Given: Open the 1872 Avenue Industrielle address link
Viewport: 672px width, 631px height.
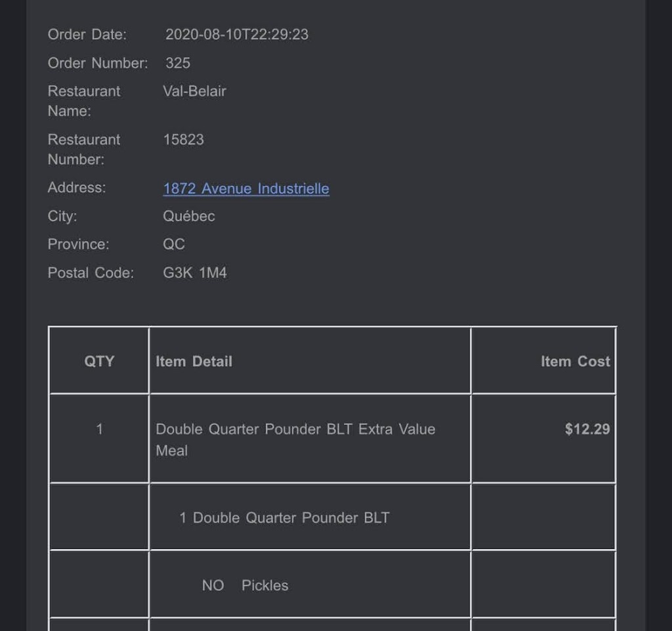Looking at the screenshot, I should click(x=246, y=188).
